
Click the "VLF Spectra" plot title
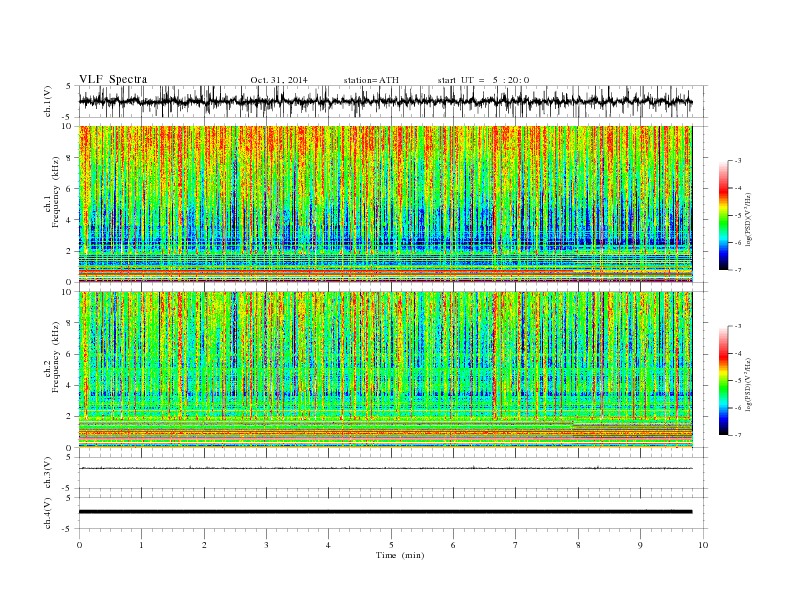[113, 79]
